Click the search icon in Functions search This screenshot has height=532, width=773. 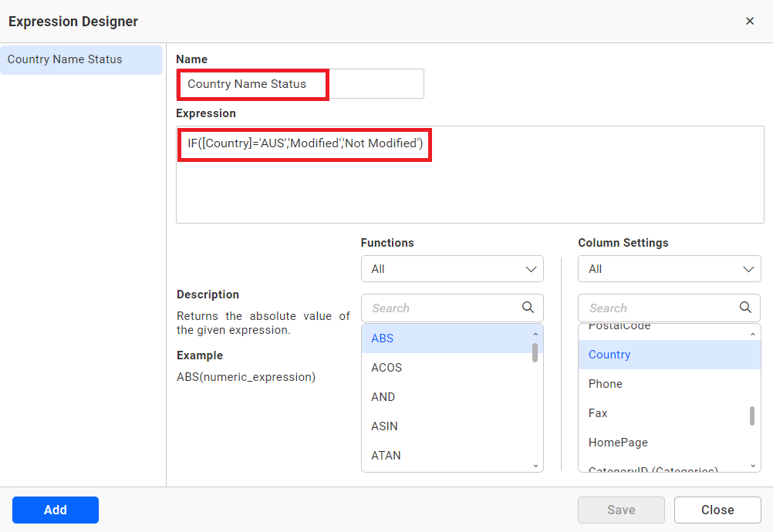point(528,308)
